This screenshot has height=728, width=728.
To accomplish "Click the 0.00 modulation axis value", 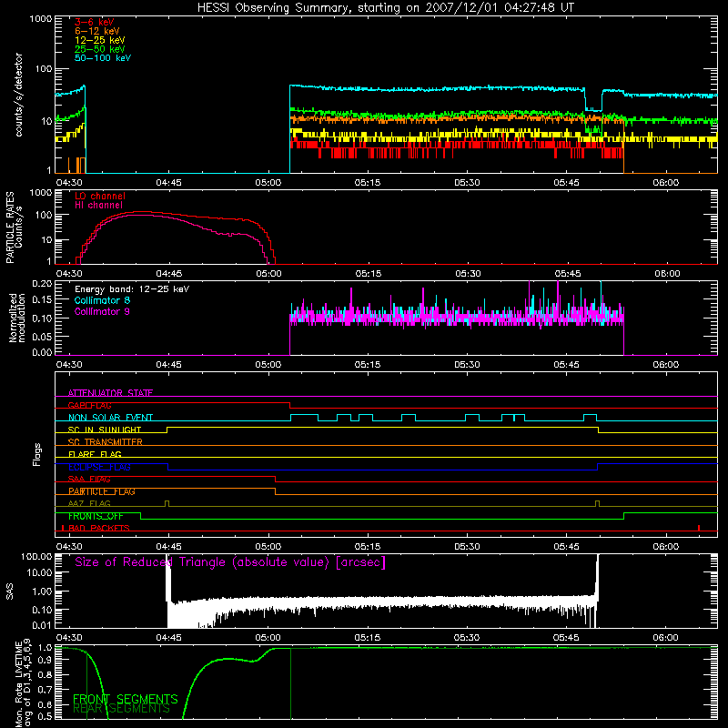I will click(42, 352).
